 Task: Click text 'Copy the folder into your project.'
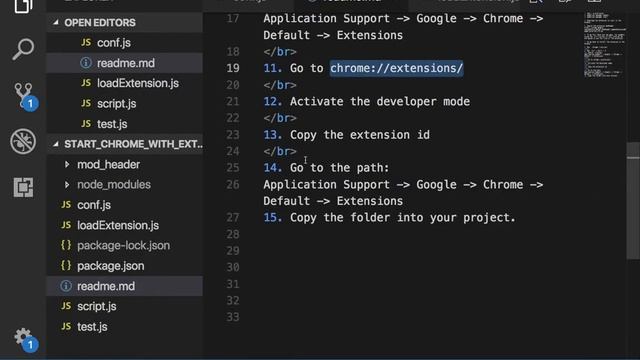[403, 218]
